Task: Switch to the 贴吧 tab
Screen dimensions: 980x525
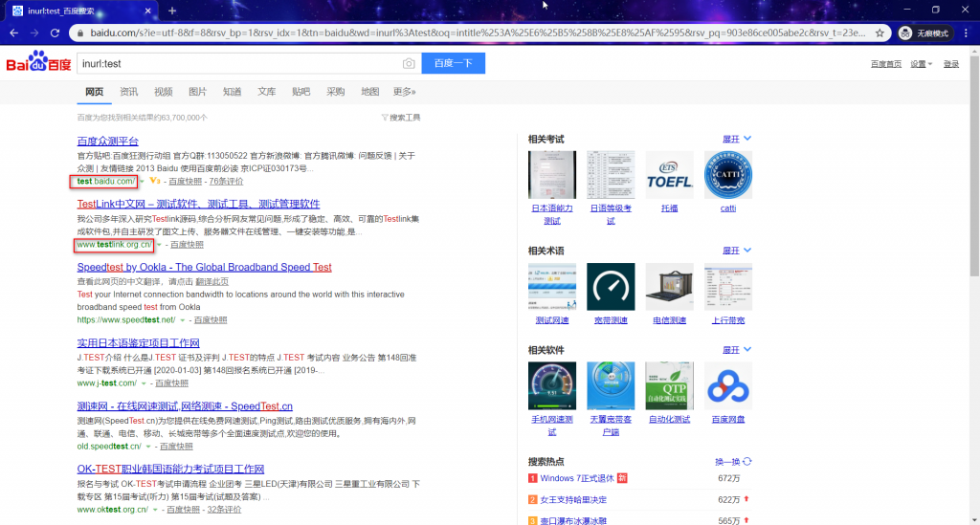Action: click(301, 92)
